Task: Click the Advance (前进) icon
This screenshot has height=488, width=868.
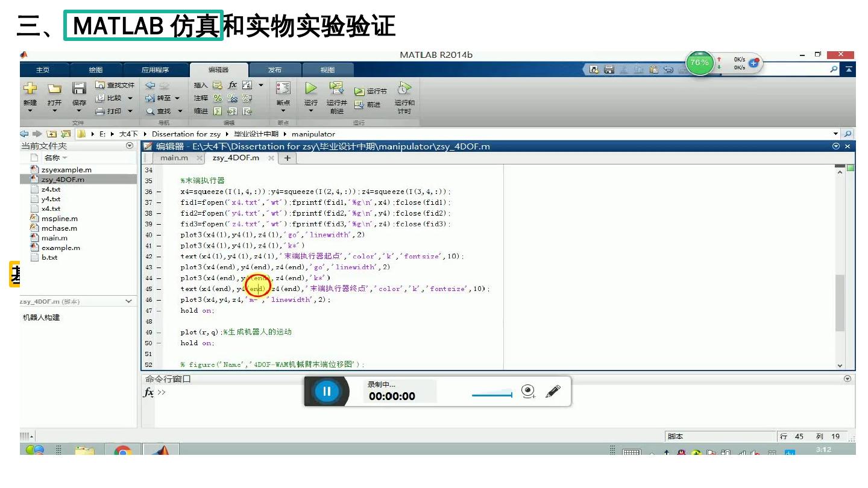Action: coord(359,105)
